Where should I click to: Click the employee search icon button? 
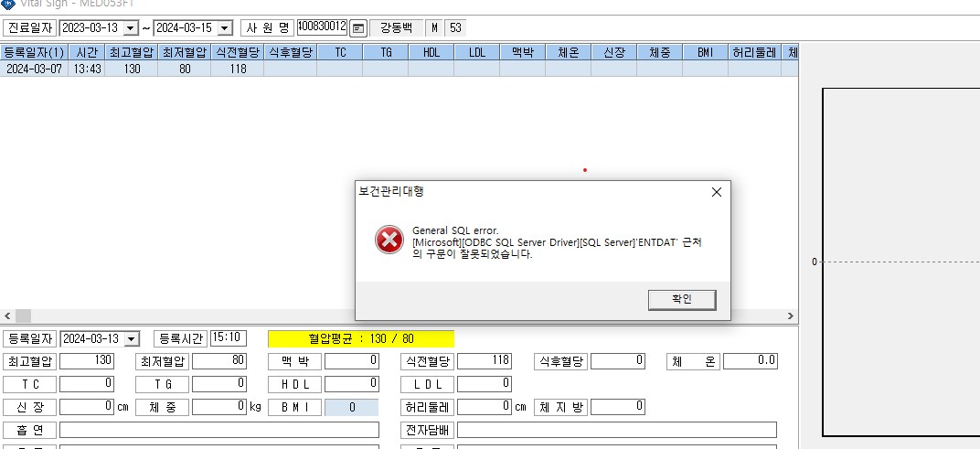358,28
